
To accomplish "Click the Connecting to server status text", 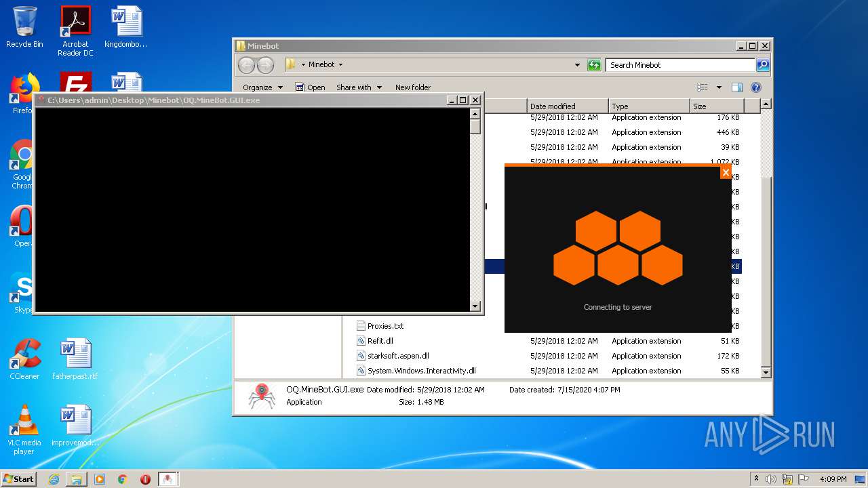I will coord(618,307).
